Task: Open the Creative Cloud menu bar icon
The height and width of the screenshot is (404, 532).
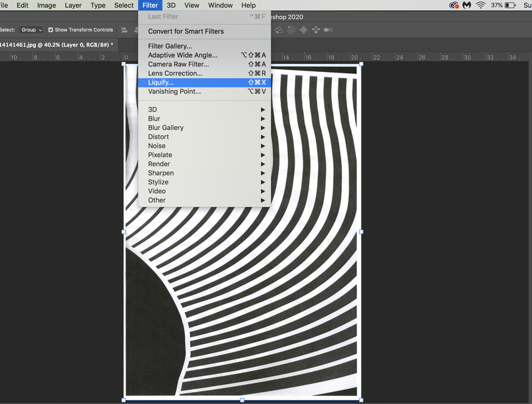Action: tap(454, 5)
